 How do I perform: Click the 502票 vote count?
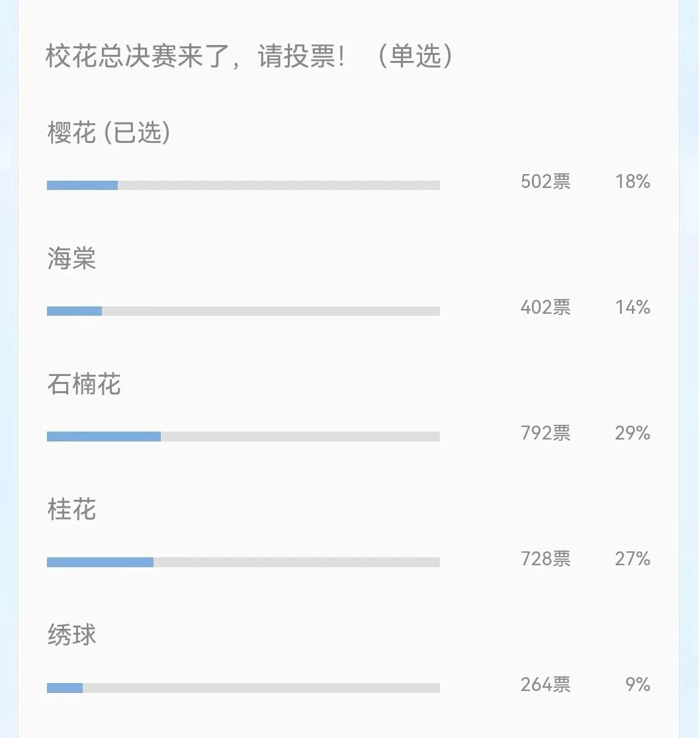click(545, 181)
